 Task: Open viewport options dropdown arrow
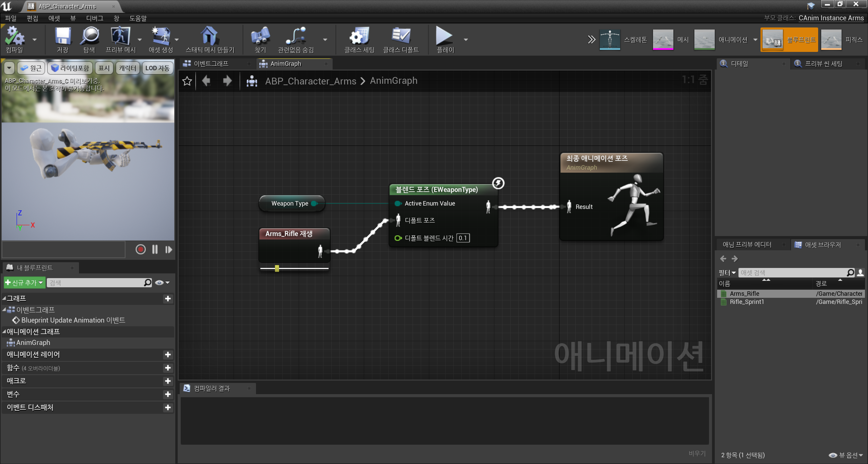(x=9, y=68)
